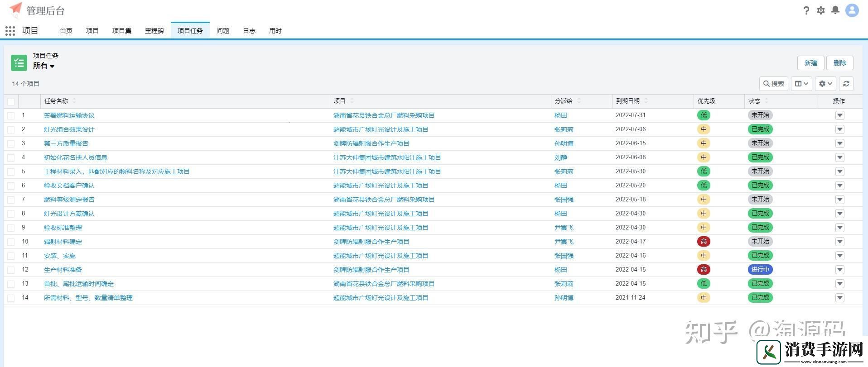Click the user avatar icon
This screenshot has width=868, height=367.
tap(852, 10)
